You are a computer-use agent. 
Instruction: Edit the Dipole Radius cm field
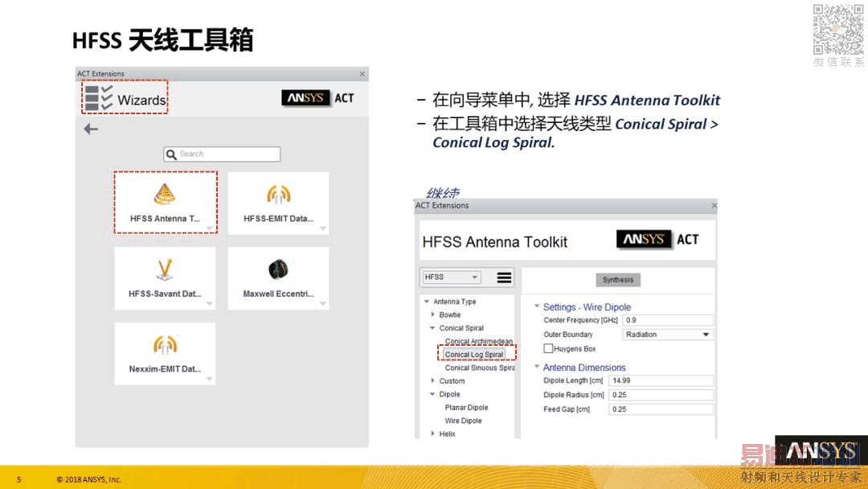tap(661, 395)
